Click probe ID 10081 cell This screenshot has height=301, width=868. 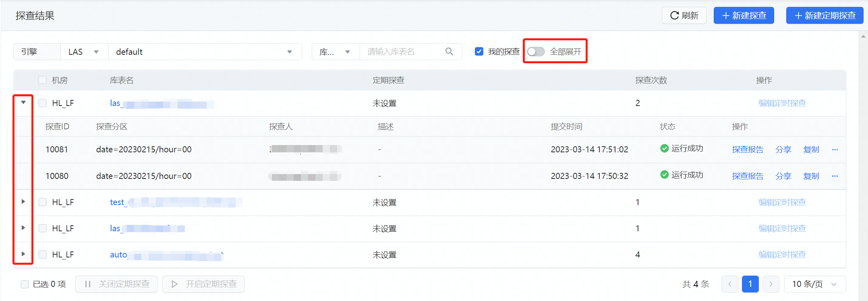click(x=57, y=149)
